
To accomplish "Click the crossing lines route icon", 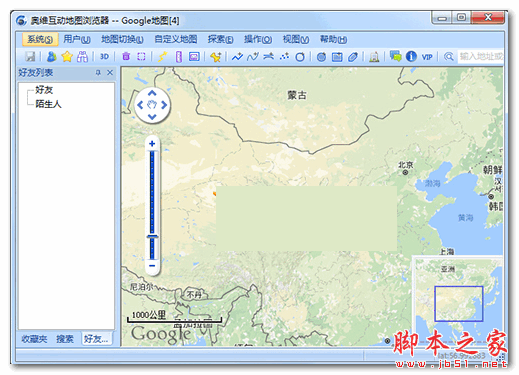I will pos(269,56).
